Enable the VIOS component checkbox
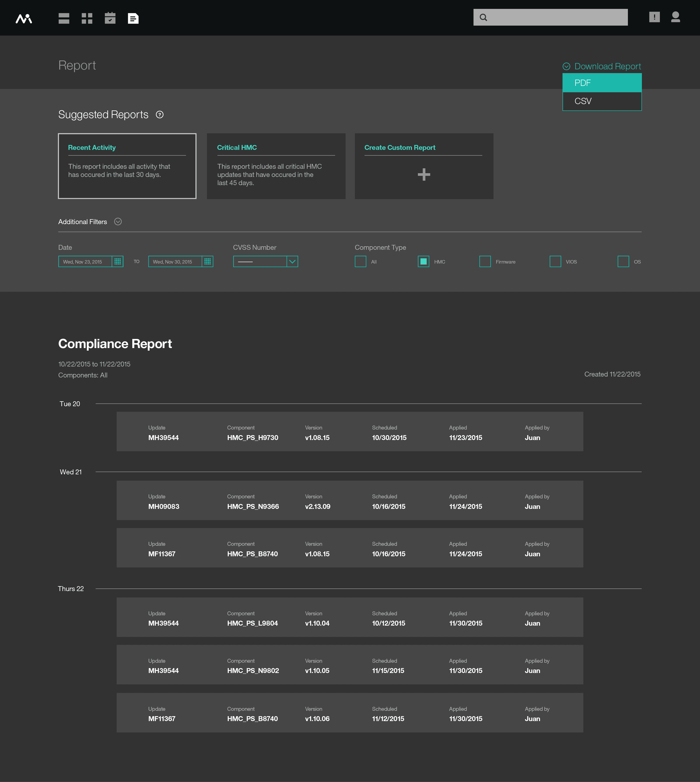The height and width of the screenshot is (782, 700). (555, 262)
